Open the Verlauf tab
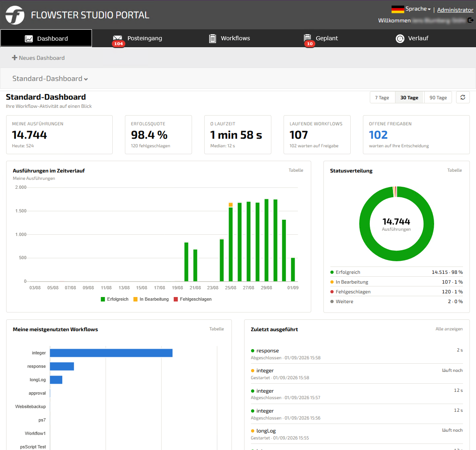Image resolution: width=476 pixels, height=450 pixels. [x=412, y=38]
